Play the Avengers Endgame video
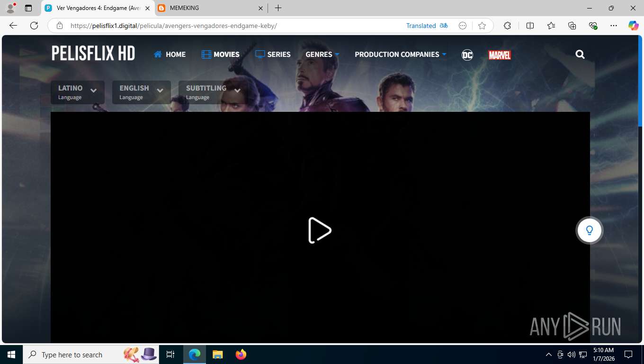 tap(320, 230)
